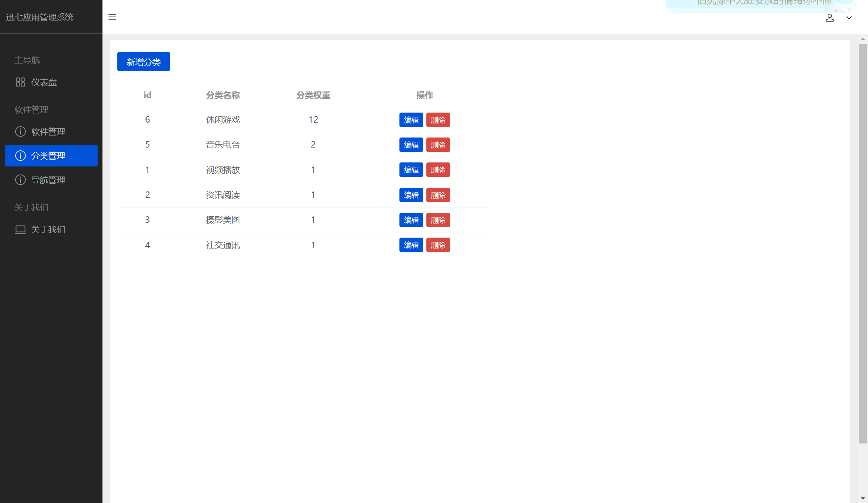Click the hamburger menu toggle icon
This screenshot has width=868, height=503.
112,17
